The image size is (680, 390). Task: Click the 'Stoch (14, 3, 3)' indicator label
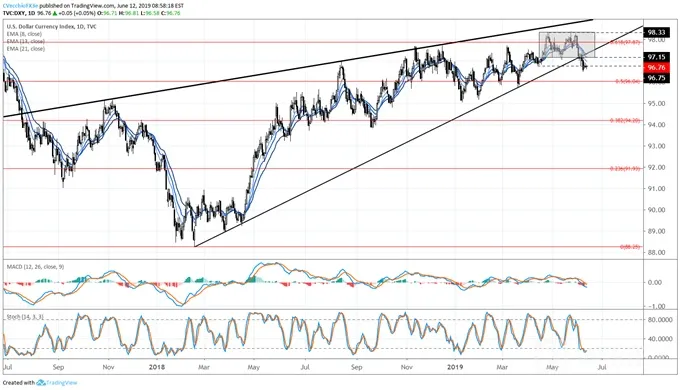[25, 318]
